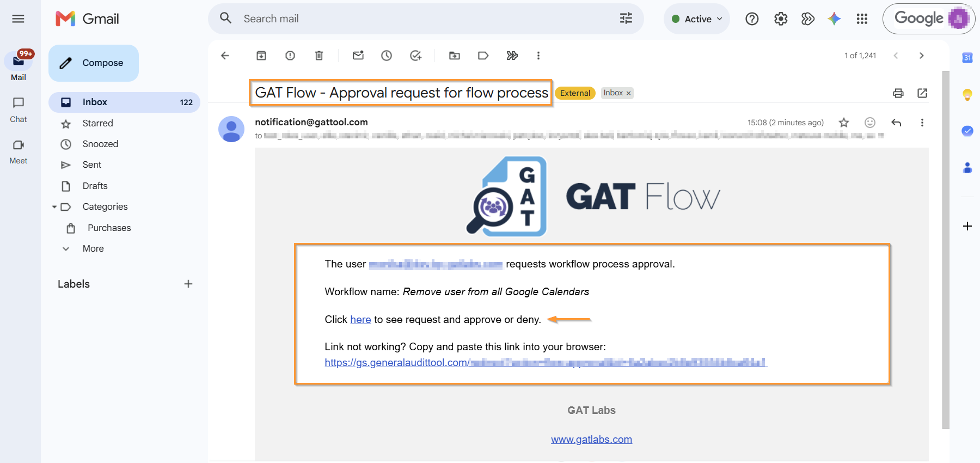The width and height of the screenshot is (980, 463).
Task: Add this email to Tasks
Action: point(415,56)
